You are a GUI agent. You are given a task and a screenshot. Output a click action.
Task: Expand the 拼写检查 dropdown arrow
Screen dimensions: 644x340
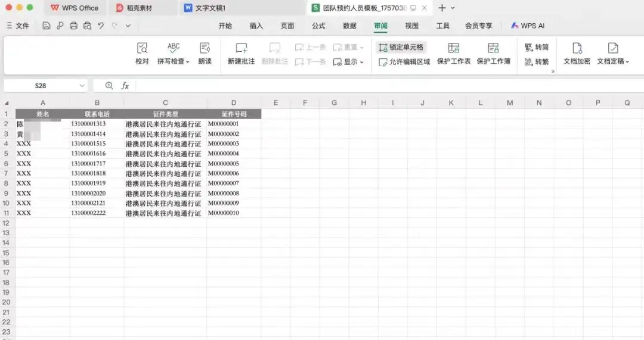click(x=188, y=62)
